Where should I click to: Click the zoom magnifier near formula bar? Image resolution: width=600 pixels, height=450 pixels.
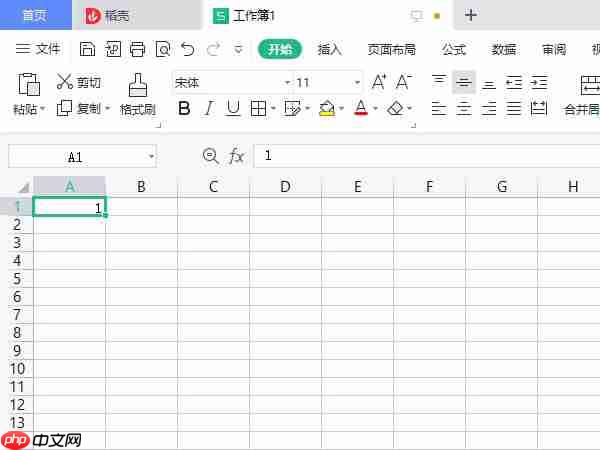[210, 156]
